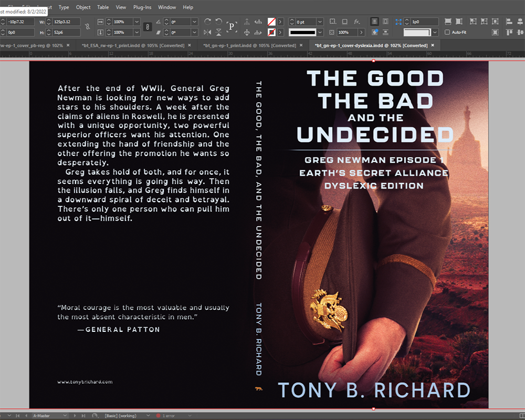The height and width of the screenshot is (420, 525).
Task: Click the Align Left Edges icon
Action: click(509, 22)
